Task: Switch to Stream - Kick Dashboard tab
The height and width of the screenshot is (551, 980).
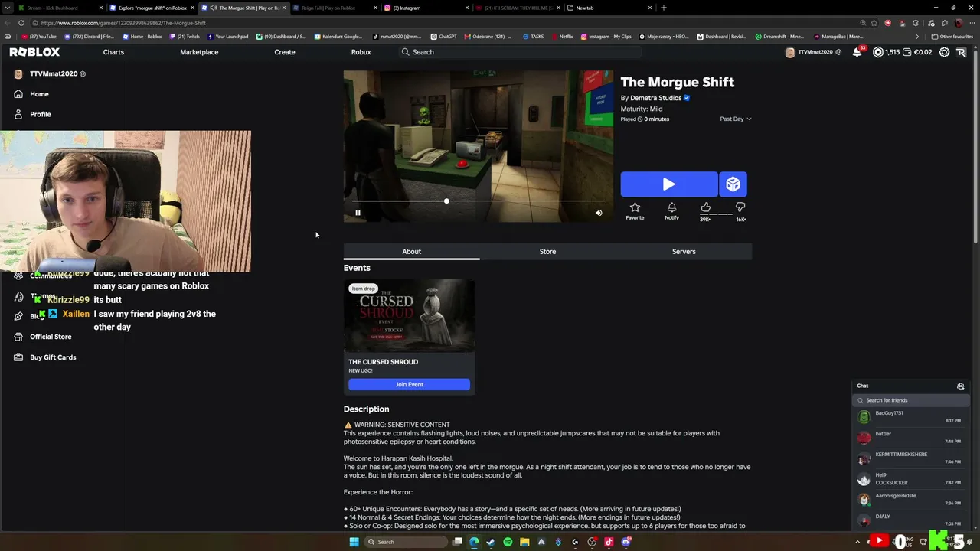Action: [x=60, y=8]
